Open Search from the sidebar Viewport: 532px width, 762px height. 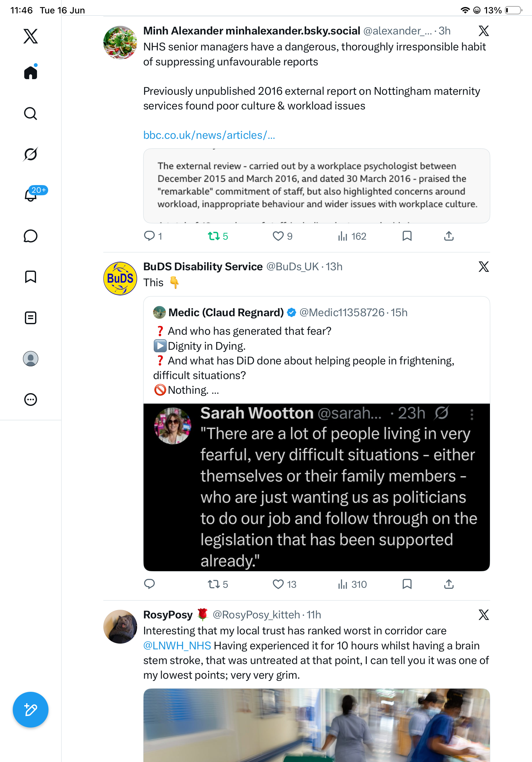pyautogui.click(x=31, y=114)
